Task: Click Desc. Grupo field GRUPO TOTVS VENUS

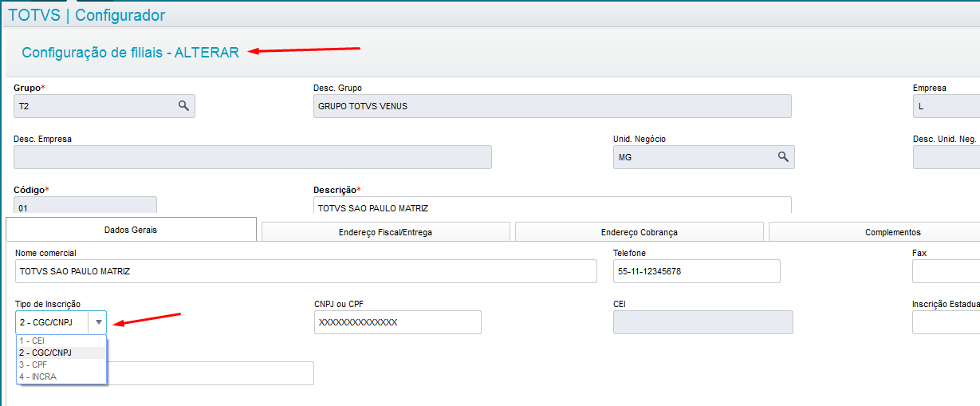Action: (x=553, y=106)
